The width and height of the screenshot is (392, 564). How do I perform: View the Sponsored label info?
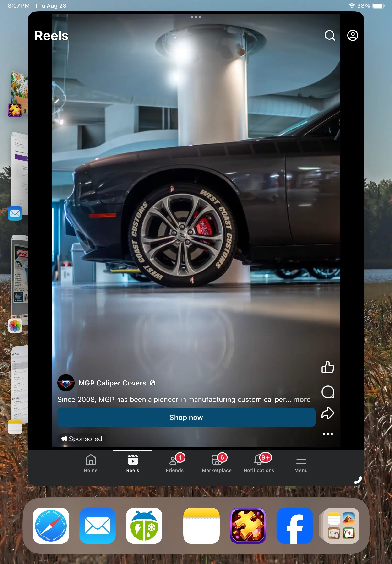(x=82, y=439)
